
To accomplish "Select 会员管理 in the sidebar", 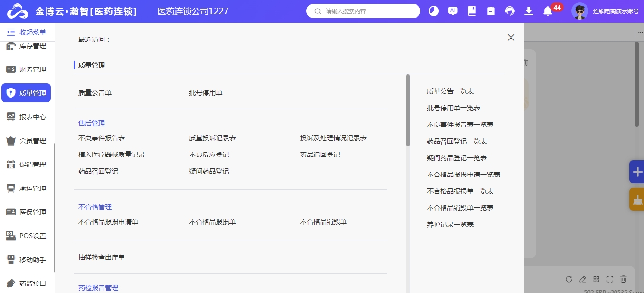I will pyautogui.click(x=27, y=141).
